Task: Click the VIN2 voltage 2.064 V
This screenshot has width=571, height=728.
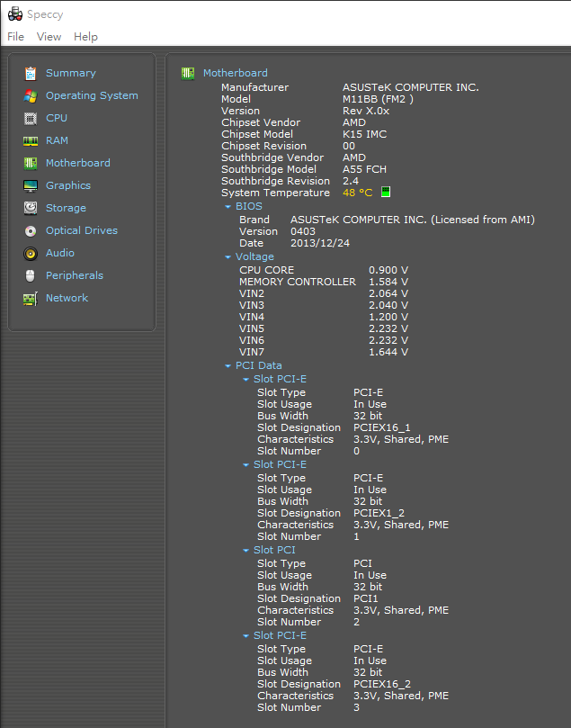Action: click(x=388, y=293)
